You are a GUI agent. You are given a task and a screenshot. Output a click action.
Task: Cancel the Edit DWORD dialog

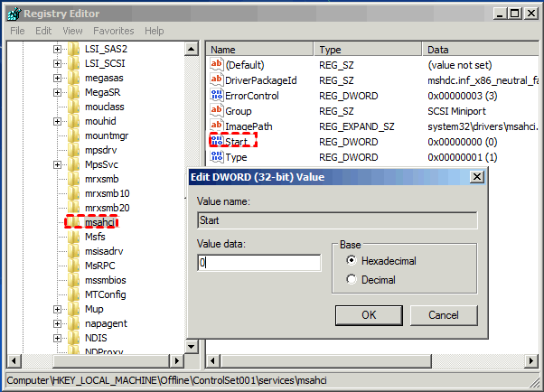(x=444, y=315)
